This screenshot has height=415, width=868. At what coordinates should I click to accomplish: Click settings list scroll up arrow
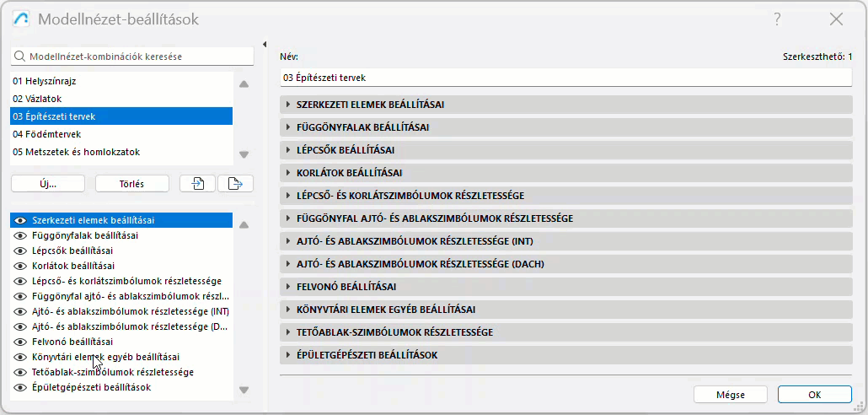pyautogui.click(x=244, y=225)
